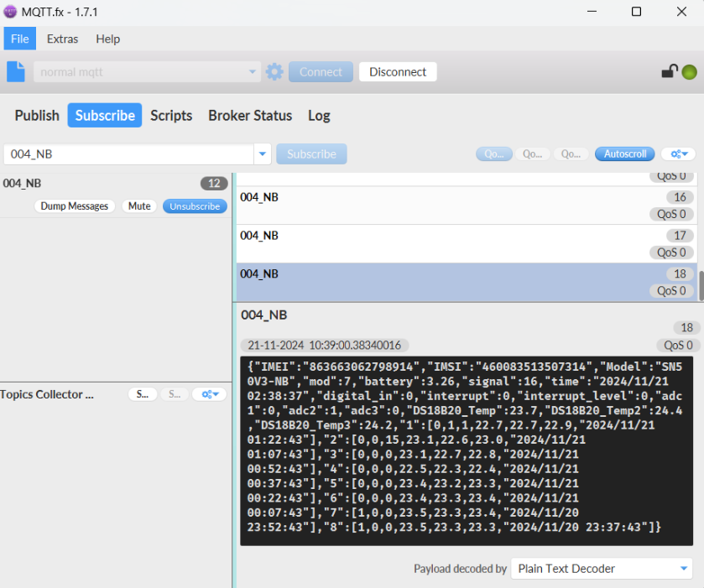Open the Help menu
704x588 pixels.
tap(107, 39)
